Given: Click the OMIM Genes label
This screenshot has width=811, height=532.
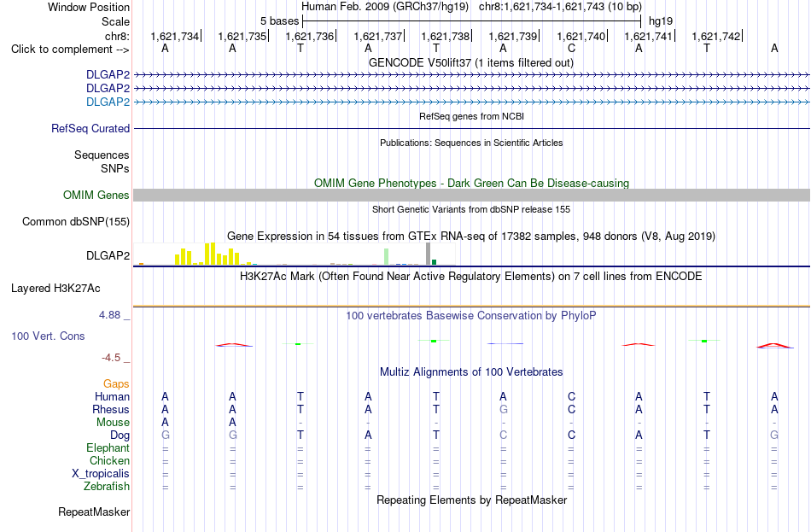Looking at the screenshot, I should 96,195.
